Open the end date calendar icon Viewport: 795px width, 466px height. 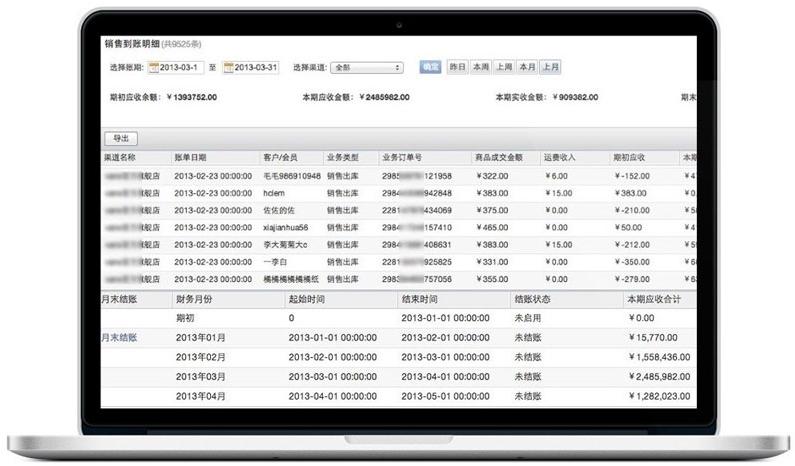click(x=229, y=68)
